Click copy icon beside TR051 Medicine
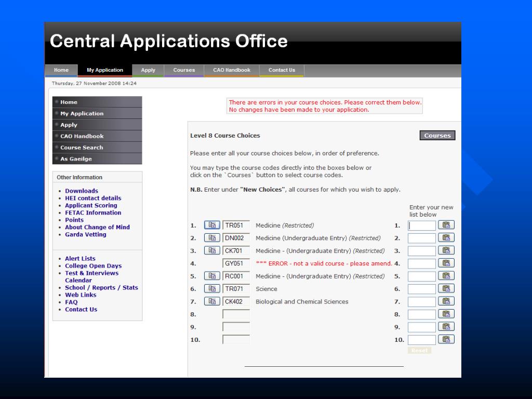Screen dimensions: 532x399 212,225
